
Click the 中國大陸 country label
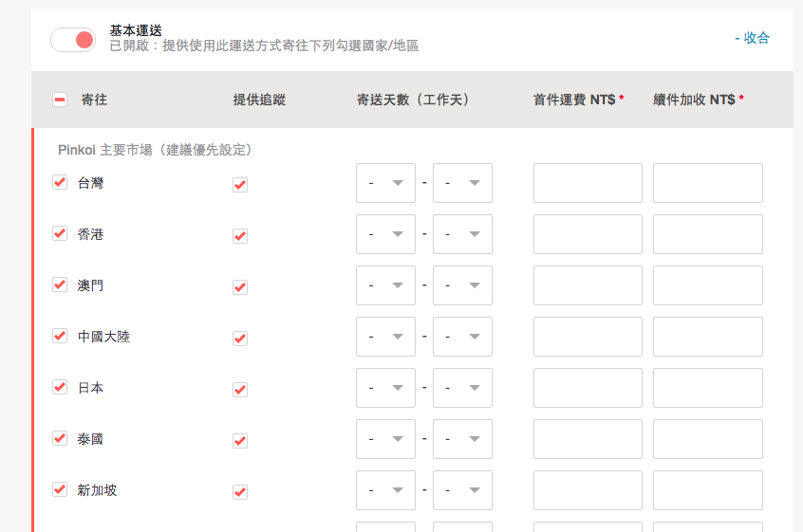103,337
